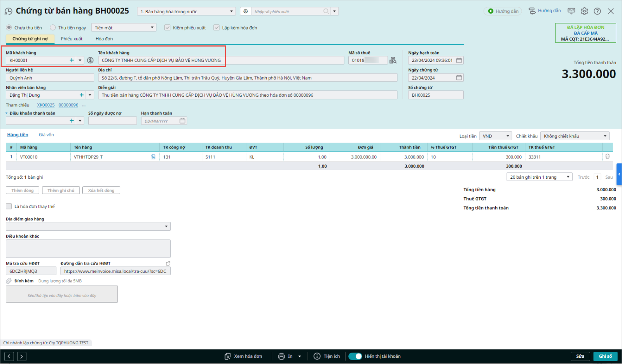The image size is (622, 364).
Task: Open reference link XK00025
Action: click(x=46, y=105)
